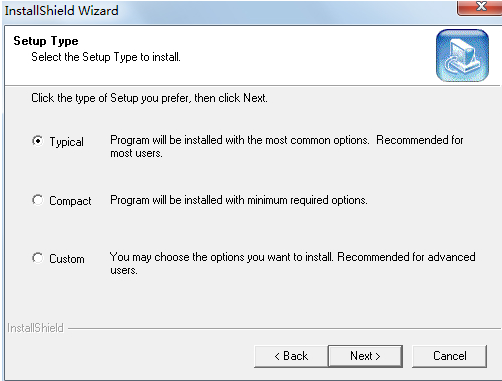Screen dimensions: 502x381
Task: Click the computer installer icon in header
Action: pos(462,55)
